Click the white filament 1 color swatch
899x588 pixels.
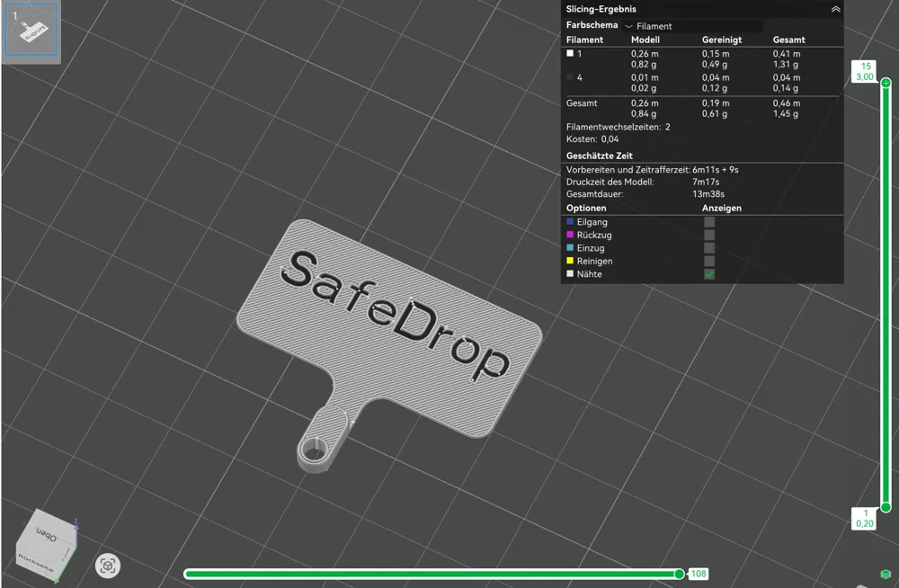570,53
